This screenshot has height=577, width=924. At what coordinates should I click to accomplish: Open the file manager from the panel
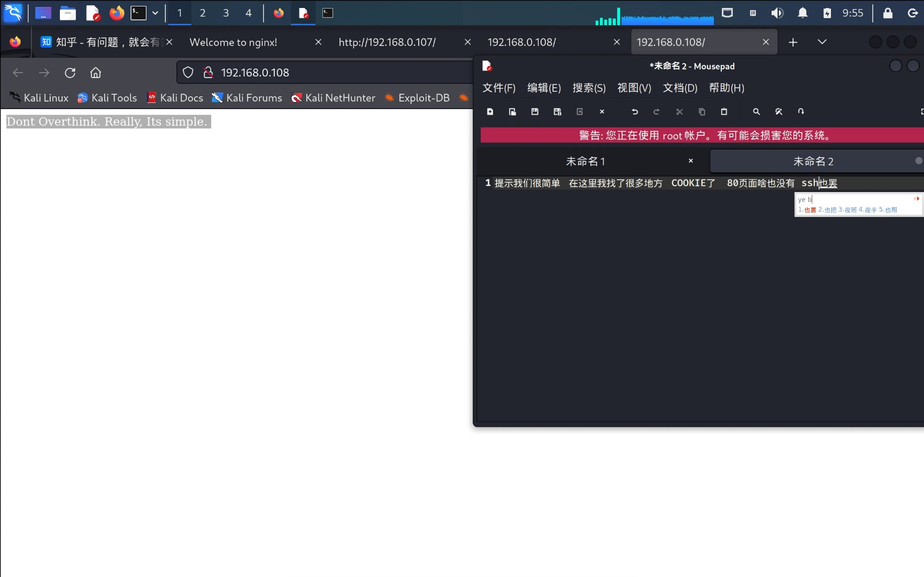click(x=67, y=13)
